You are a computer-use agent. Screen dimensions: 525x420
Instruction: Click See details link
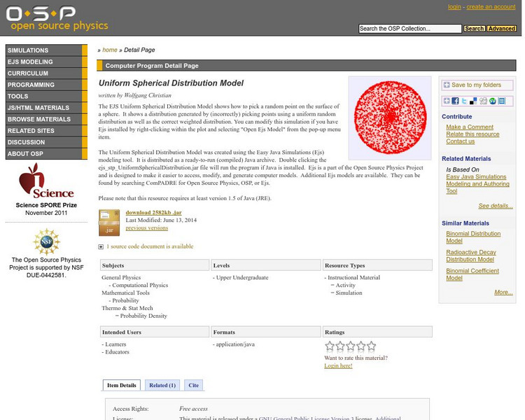[x=496, y=206]
